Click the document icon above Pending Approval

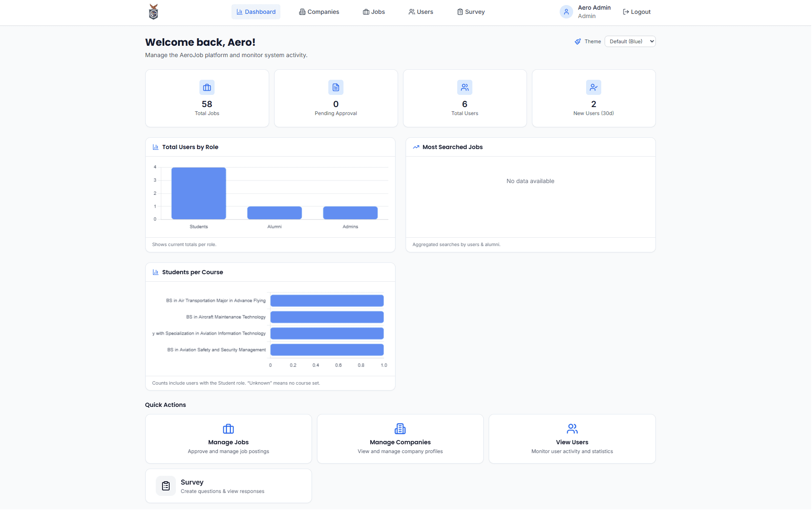[336, 87]
